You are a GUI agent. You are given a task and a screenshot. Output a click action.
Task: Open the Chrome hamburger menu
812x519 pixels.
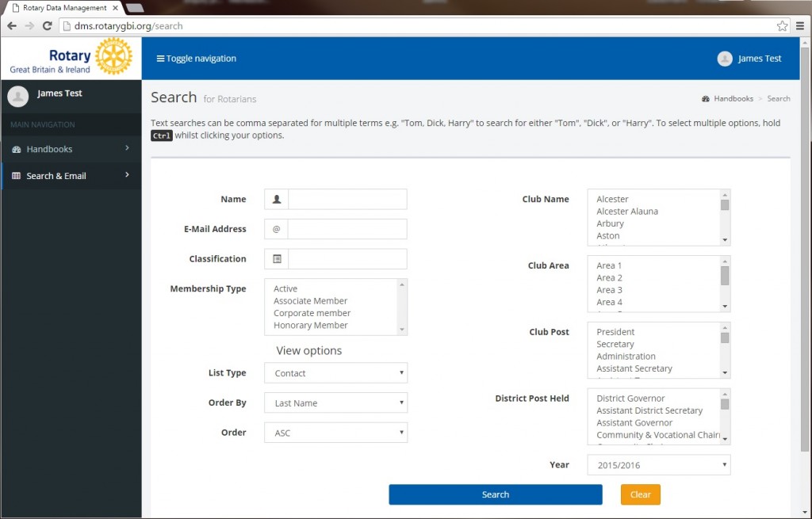pos(800,26)
